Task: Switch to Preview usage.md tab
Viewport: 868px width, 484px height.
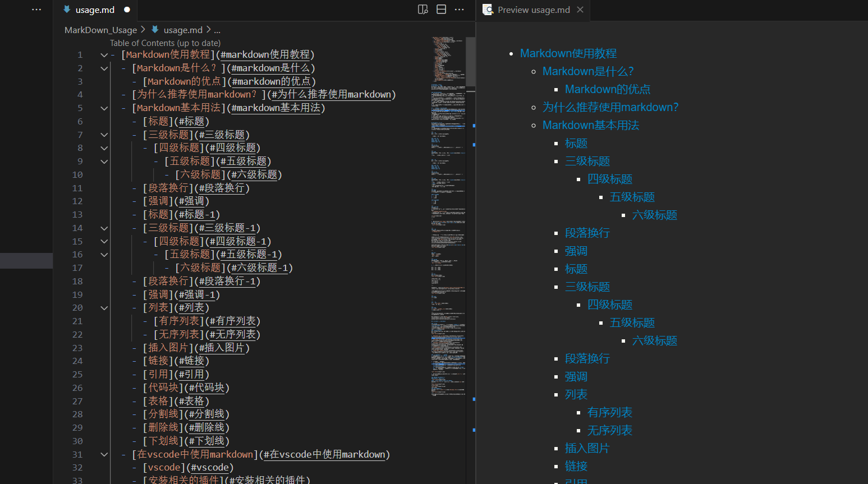Action: (534, 10)
